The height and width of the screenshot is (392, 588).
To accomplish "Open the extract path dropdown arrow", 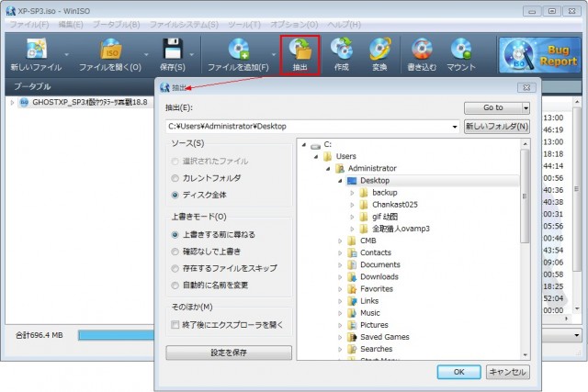I will [x=455, y=127].
